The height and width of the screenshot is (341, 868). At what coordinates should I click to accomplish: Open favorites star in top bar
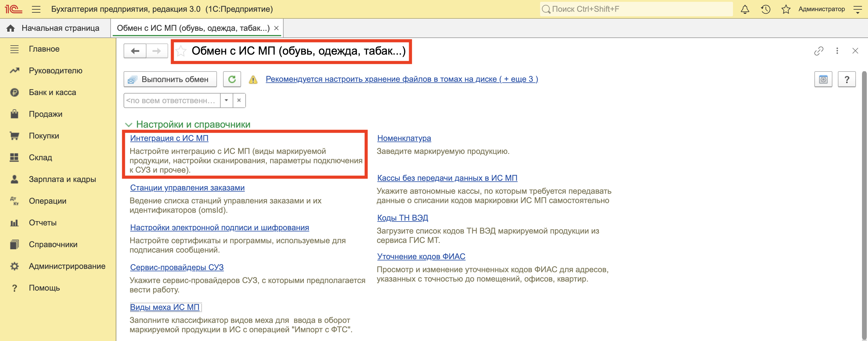[786, 9]
